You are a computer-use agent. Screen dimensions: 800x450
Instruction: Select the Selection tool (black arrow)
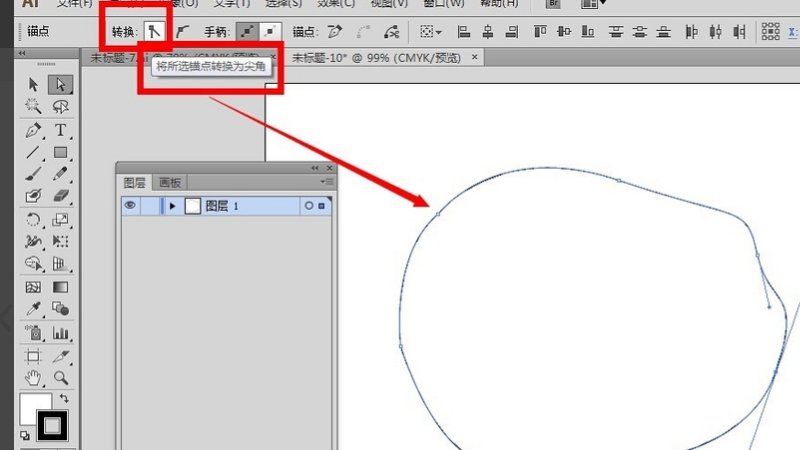click(x=33, y=84)
